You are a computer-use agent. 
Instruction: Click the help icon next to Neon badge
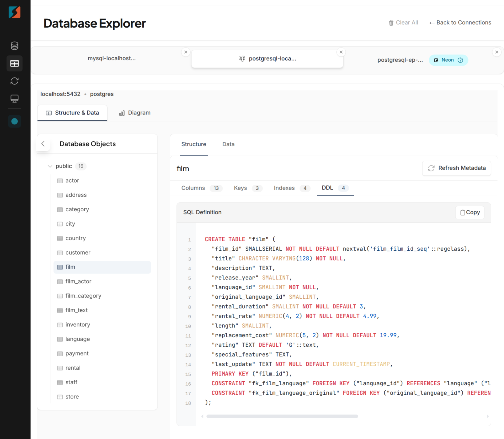click(x=460, y=60)
